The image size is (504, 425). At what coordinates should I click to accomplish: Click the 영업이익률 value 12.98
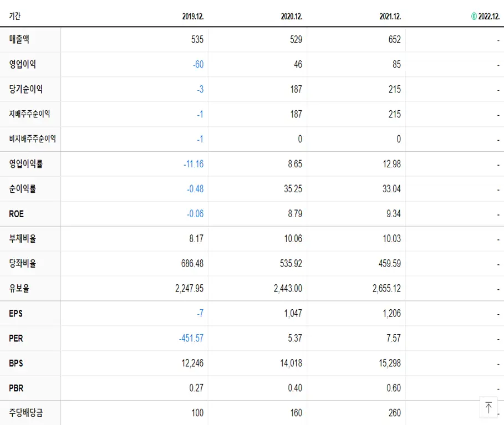coord(392,164)
